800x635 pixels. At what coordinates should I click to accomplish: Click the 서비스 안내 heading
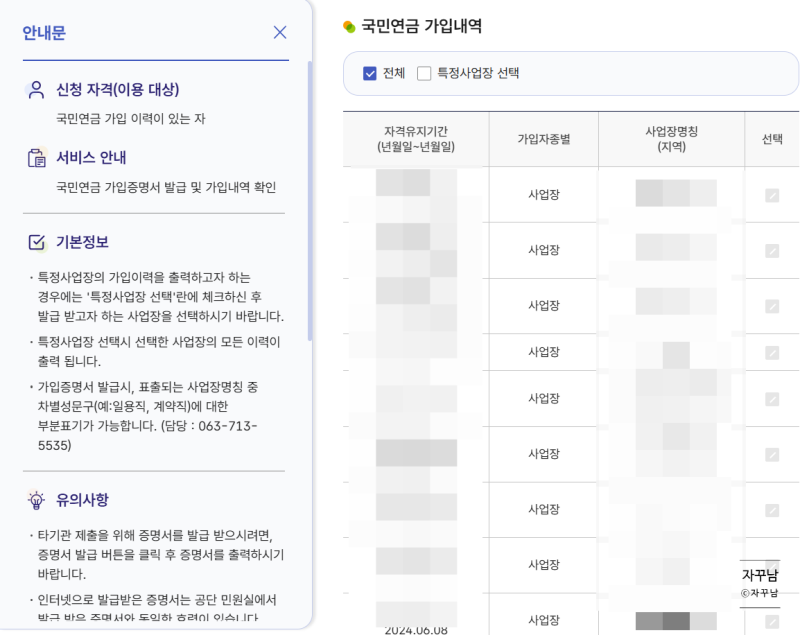pos(91,158)
